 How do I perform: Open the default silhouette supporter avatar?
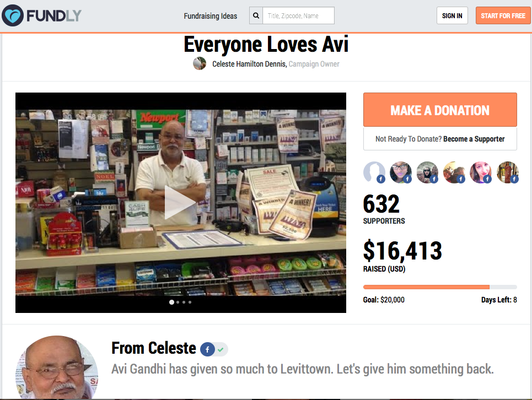pyautogui.click(x=374, y=172)
